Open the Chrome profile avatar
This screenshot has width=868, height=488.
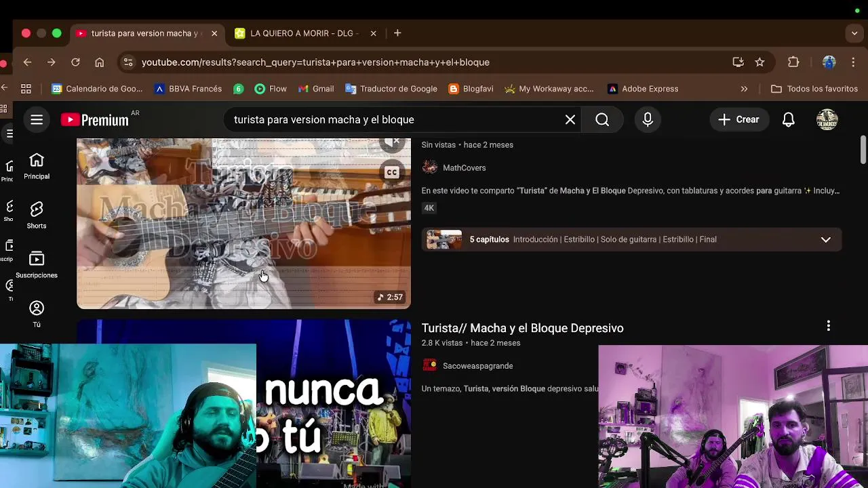pos(829,62)
